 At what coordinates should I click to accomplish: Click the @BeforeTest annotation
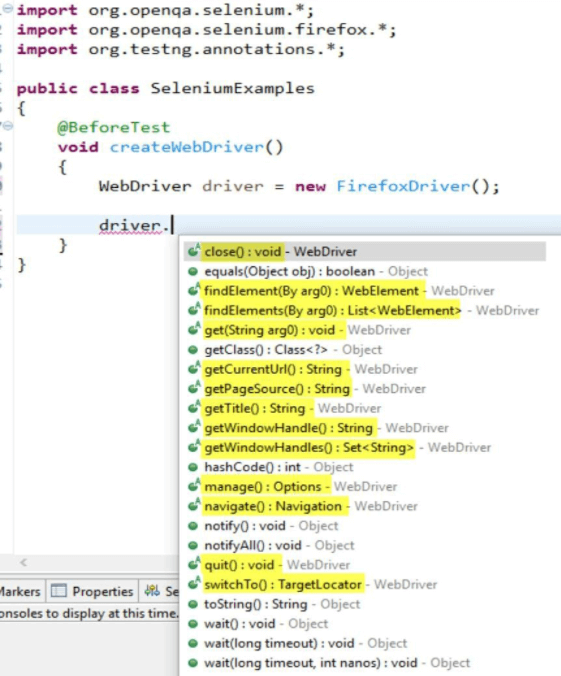pyautogui.click(x=114, y=127)
